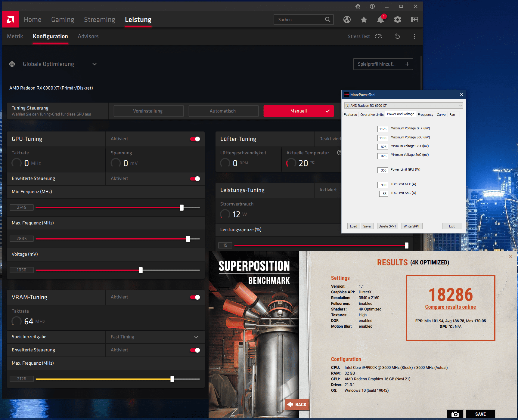Screen dimensions: 518x420
Task: Select Automatisch tuning mode
Action: coord(223,111)
